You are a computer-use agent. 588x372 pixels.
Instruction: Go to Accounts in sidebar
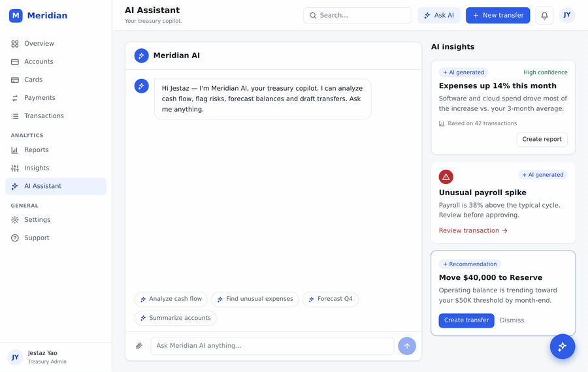tap(56, 61)
